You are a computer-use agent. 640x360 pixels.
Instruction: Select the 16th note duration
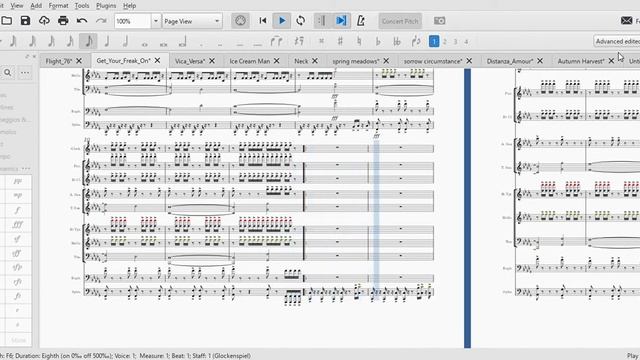click(x=70, y=41)
